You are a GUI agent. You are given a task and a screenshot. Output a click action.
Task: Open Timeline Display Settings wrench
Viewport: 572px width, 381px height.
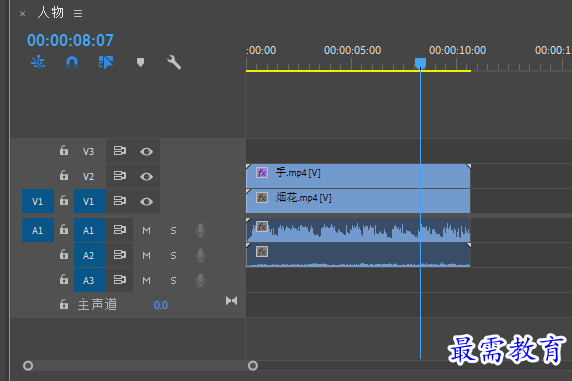[x=174, y=62]
